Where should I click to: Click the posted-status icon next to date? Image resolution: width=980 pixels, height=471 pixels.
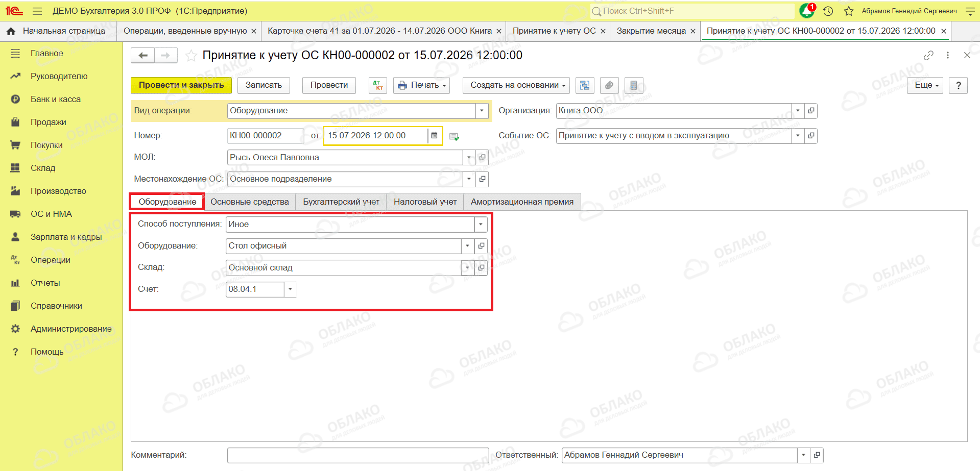454,136
